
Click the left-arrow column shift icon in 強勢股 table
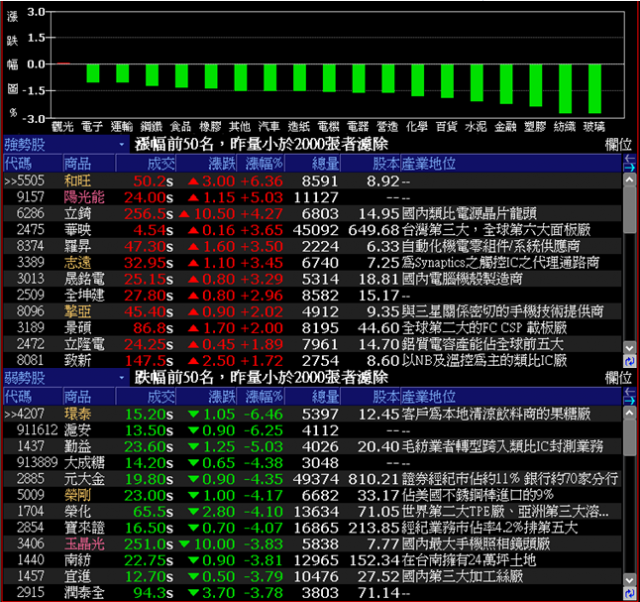629,159
